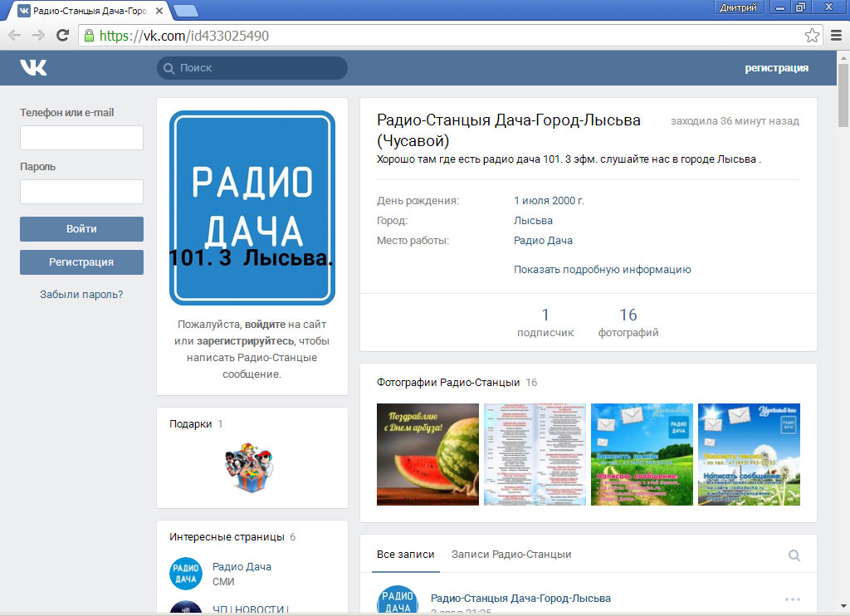This screenshot has height=616, width=850.
Task: Open the 1 подписчик counter
Action: coord(545,323)
